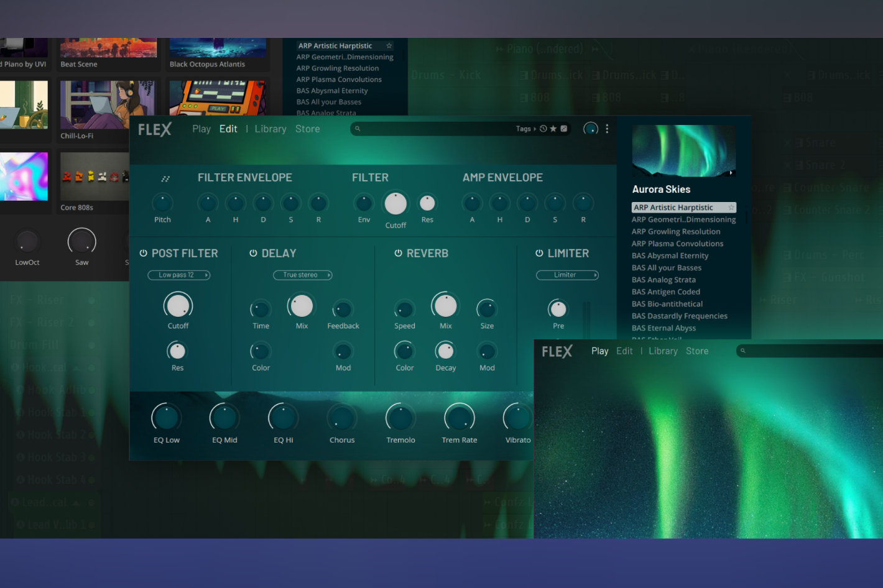Click the Saw knob in the background window
Viewport: 883px width, 588px height.
(x=81, y=242)
